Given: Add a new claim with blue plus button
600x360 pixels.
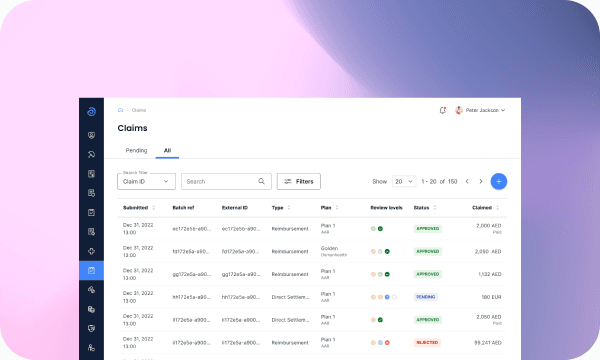Looking at the screenshot, I should tap(499, 181).
